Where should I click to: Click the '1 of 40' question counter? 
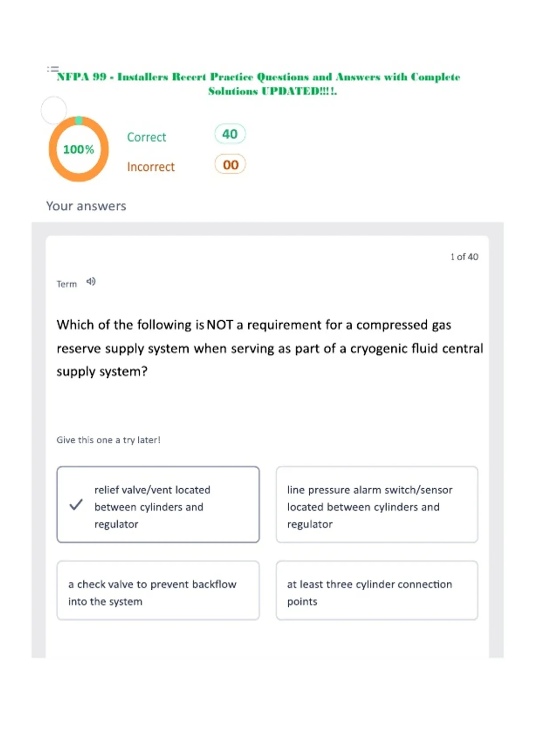coord(464,257)
